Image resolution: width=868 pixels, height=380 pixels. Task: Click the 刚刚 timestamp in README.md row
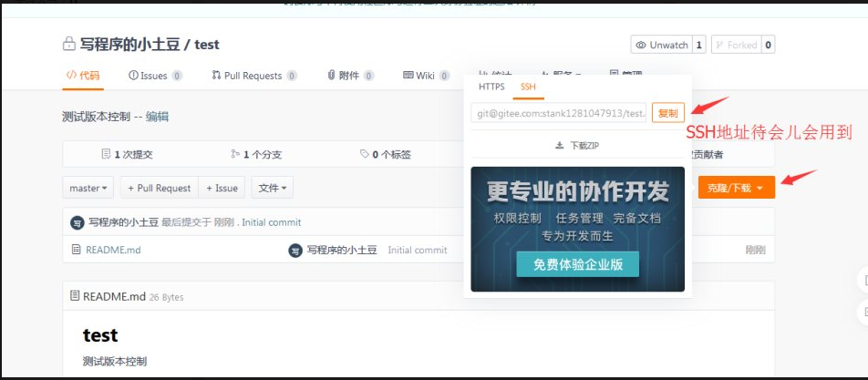tap(756, 250)
